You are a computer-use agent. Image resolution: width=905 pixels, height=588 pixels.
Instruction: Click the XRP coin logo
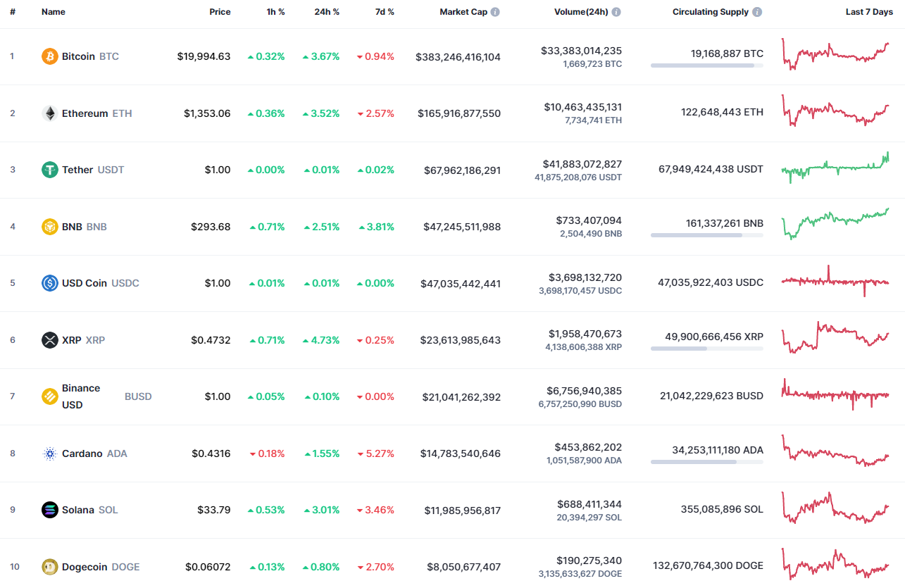(49, 340)
